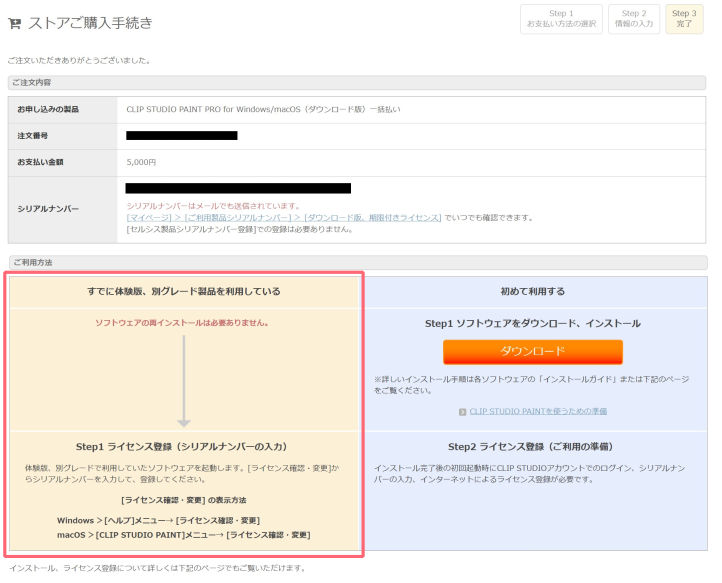Select the Step 3 完了 indicator
Screen dimensions: 722x583
pos(684,19)
